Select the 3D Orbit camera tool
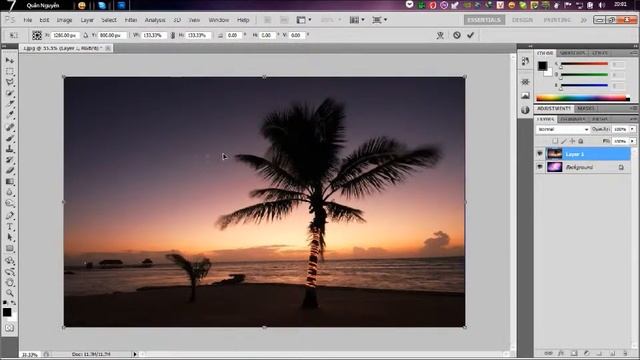The height and width of the screenshot is (360, 640). pos(10,271)
